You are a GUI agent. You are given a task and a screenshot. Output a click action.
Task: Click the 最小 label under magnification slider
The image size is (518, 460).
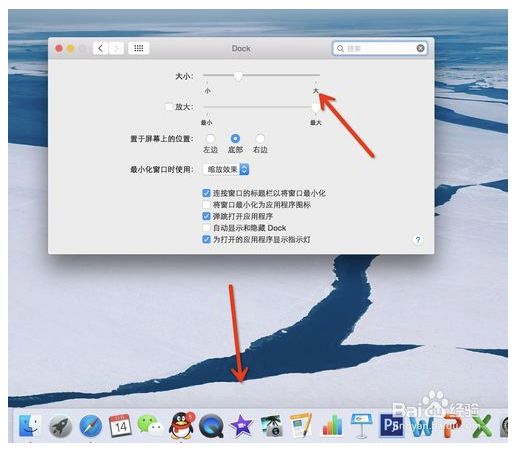point(206,123)
